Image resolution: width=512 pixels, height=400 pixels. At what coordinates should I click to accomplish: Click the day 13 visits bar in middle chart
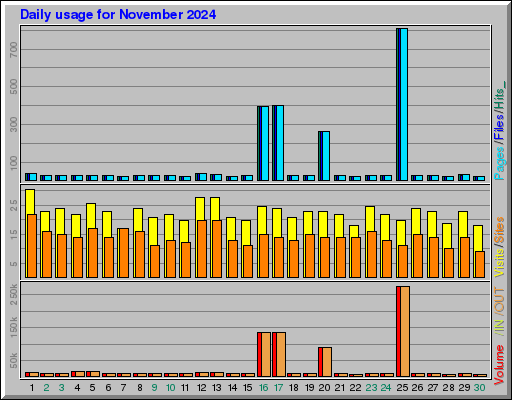[x=215, y=209]
